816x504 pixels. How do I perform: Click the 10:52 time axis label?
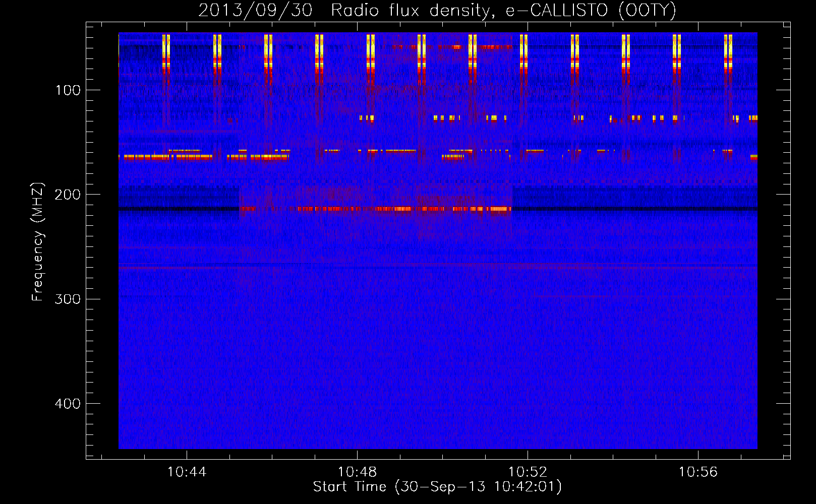pyautogui.click(x=528, y=472)
